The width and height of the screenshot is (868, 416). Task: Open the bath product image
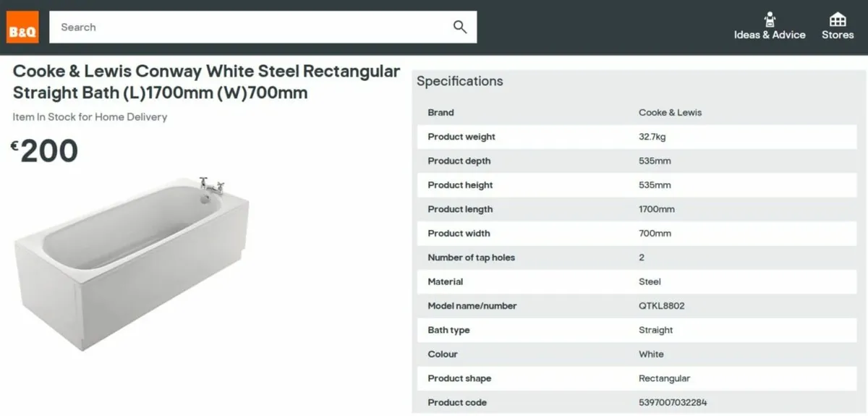(131, 263)
